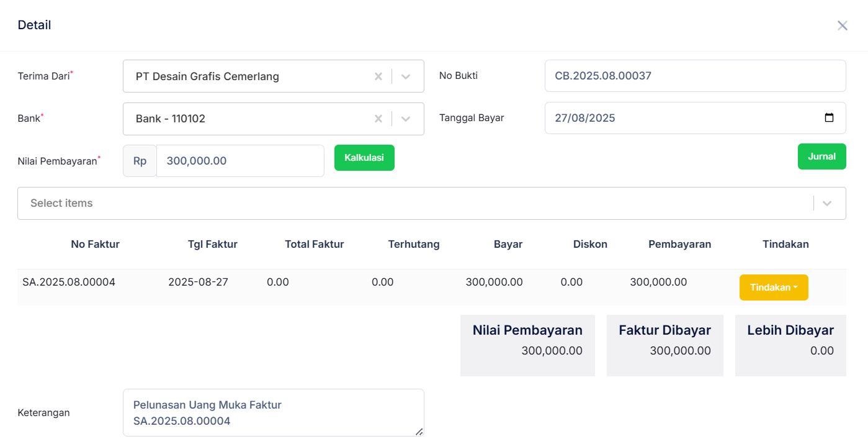Select the 'No Faktur' column header

click(x=95, y=244)
